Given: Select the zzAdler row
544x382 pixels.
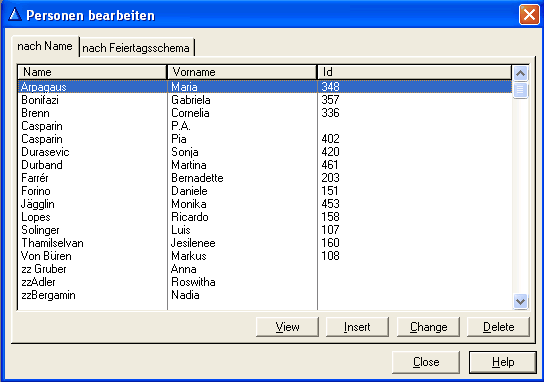Looking at the screenshot, I should click(x=265, y=282).
